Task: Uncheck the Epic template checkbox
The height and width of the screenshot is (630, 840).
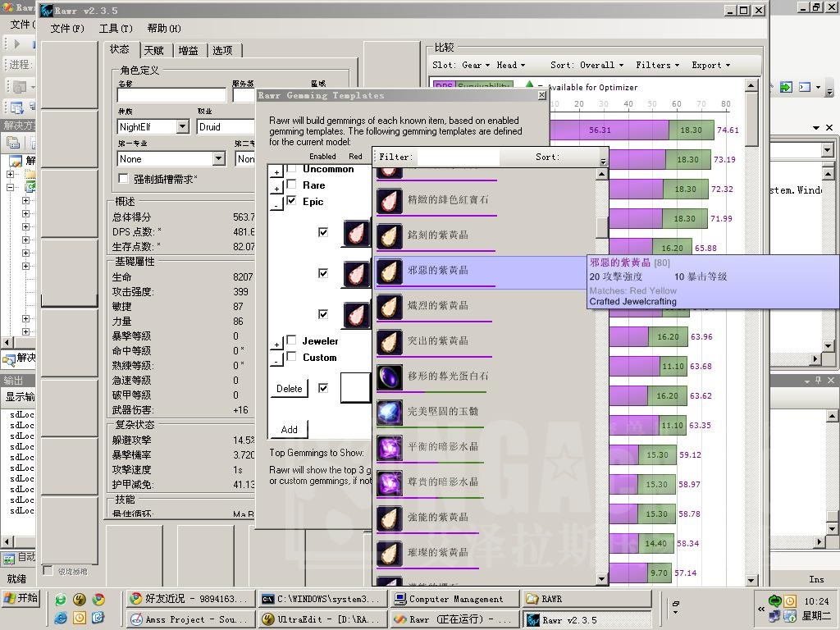Action: (x=290, y=202)
